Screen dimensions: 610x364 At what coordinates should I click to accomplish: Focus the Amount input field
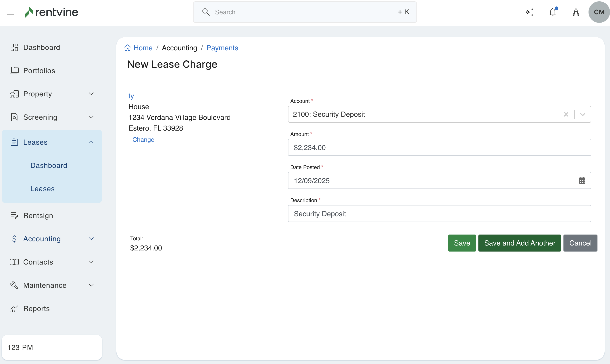(x=439, y=147)
